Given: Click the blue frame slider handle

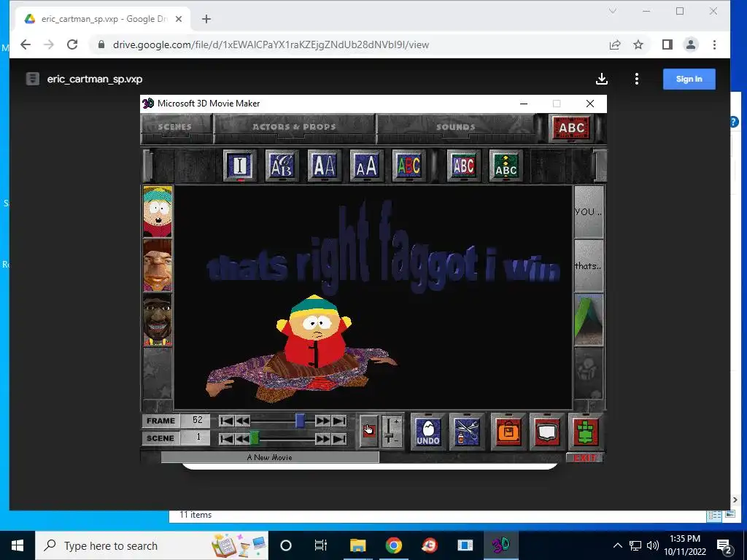Looking at the screenshot, I should tap(300, 421).
